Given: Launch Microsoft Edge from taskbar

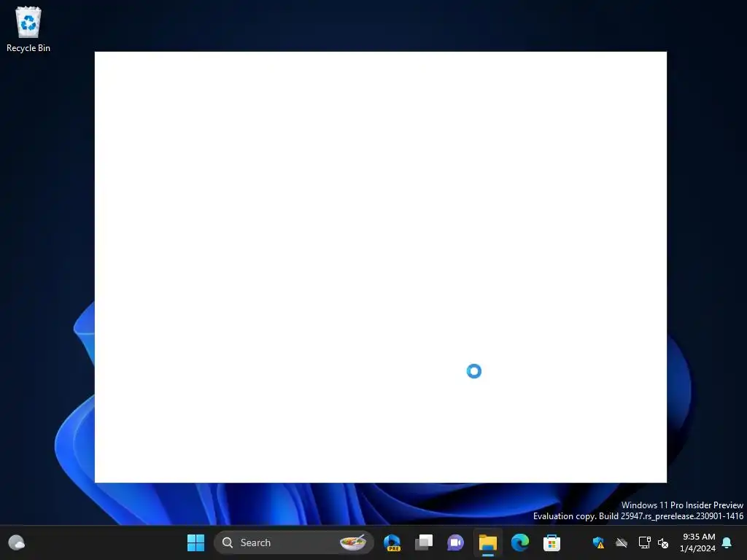Looking at the screenshot, I should [x=519, y=542].
